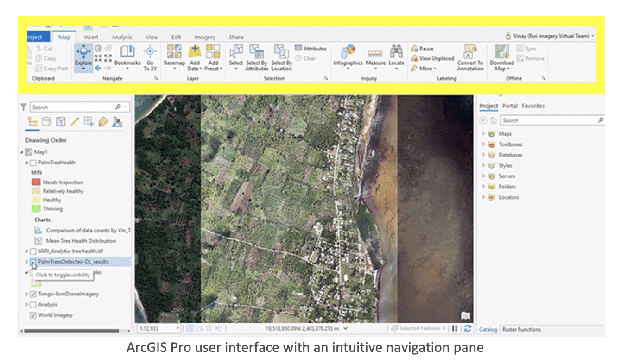
Task: Open Select By Attributes
Action: pos(257,57)
